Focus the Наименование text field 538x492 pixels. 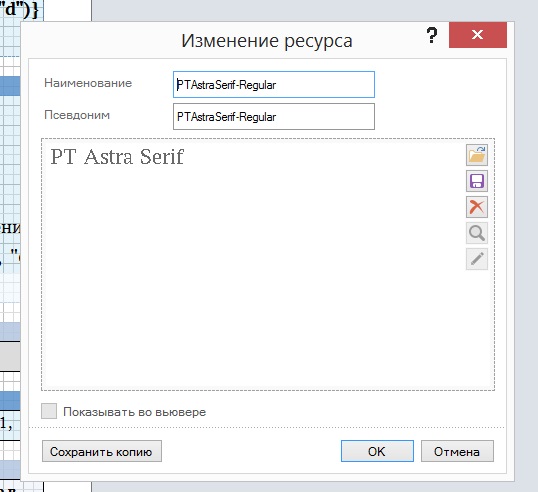coord(274,84)
